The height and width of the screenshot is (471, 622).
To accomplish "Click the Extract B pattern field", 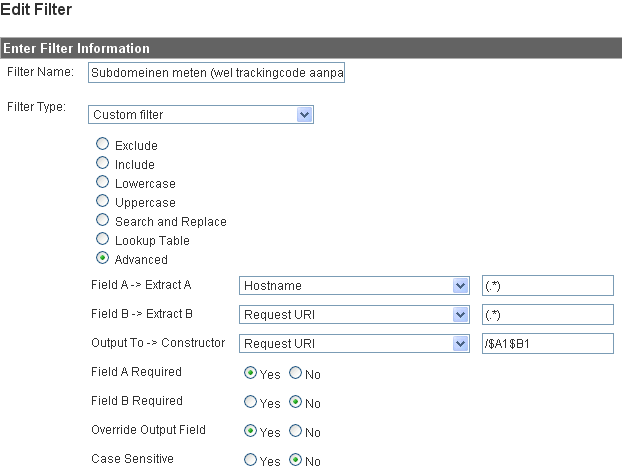I will (x=548, y=315).
